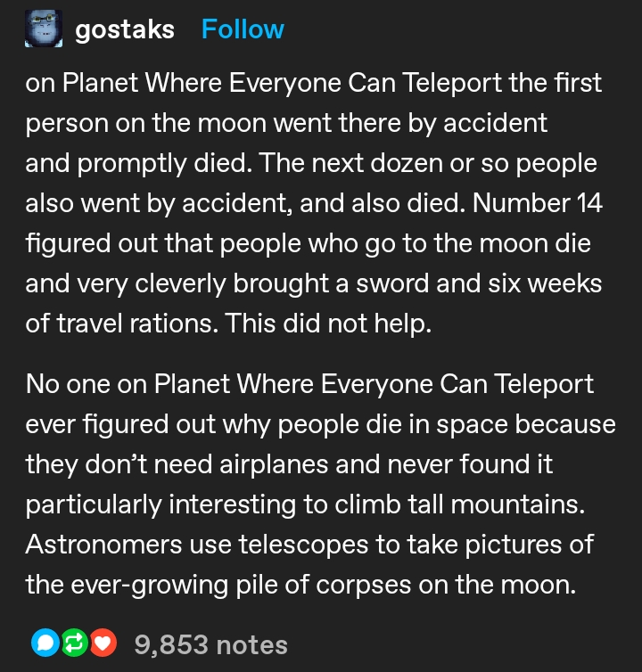Click the green reblog arrows icon
This screenshot has height=672, width=642.
coord(74,643)
